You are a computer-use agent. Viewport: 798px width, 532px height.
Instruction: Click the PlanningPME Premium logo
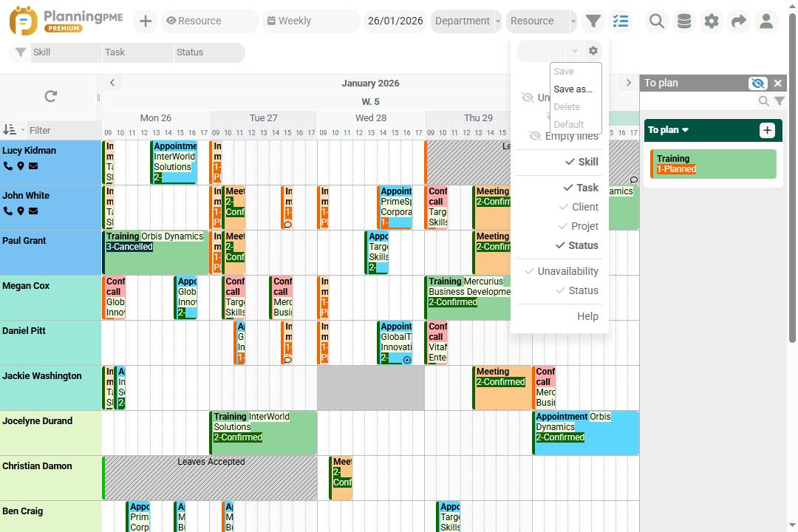[66, 21]
